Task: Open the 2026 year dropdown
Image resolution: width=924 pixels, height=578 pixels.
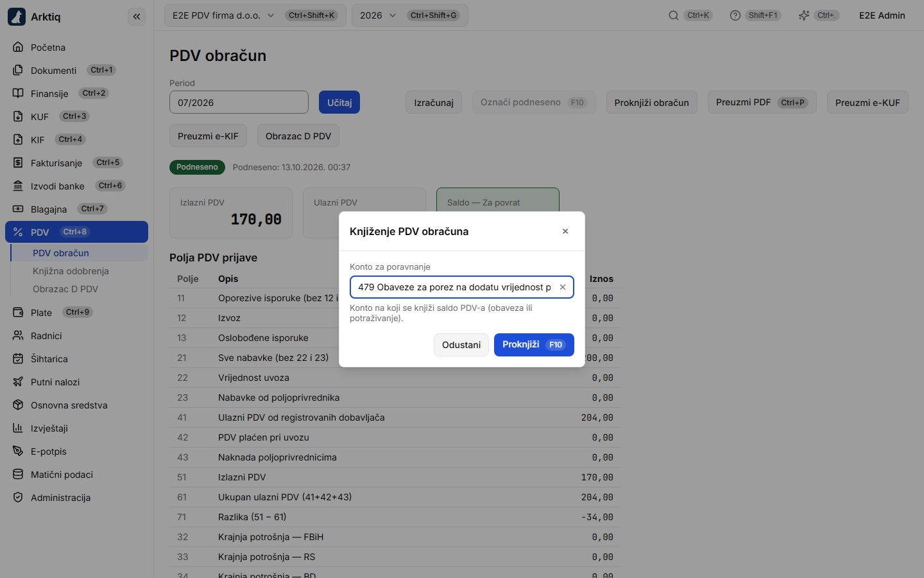Action: (410, 15)
